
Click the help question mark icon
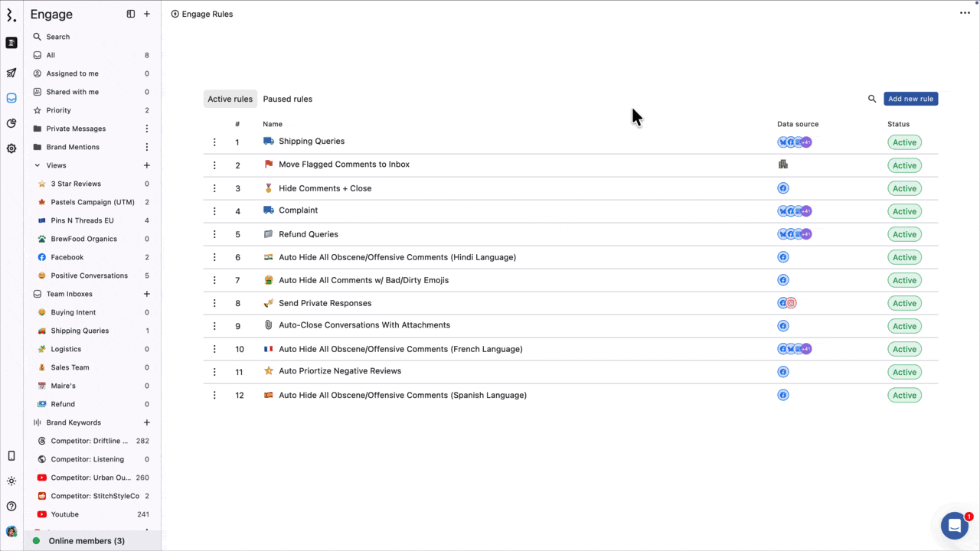click(x=11, y=506)
